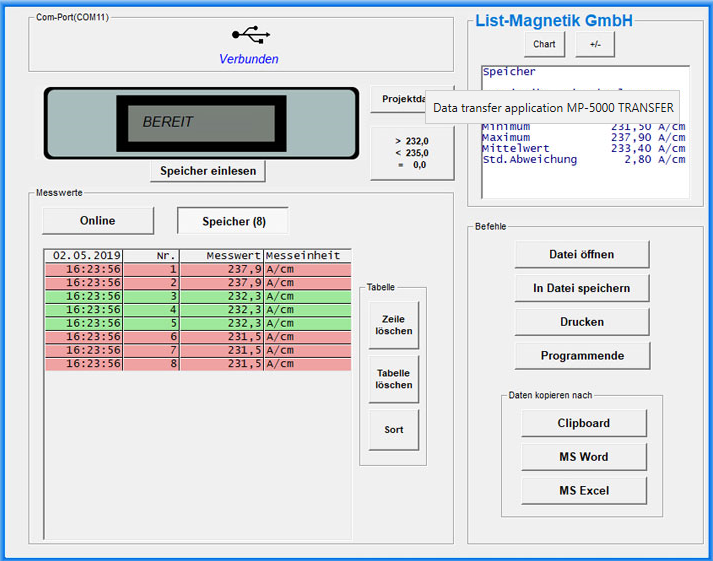This screenshot has width=713, height=561.
Task: Click the Speicher heading in statistics box
Action: [x=509, y=72]
